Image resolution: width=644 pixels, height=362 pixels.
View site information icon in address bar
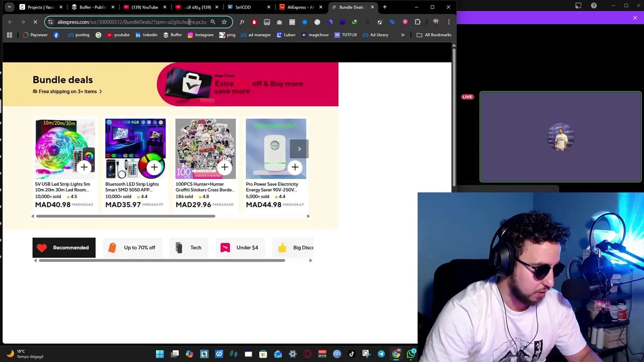pos(50,22)
